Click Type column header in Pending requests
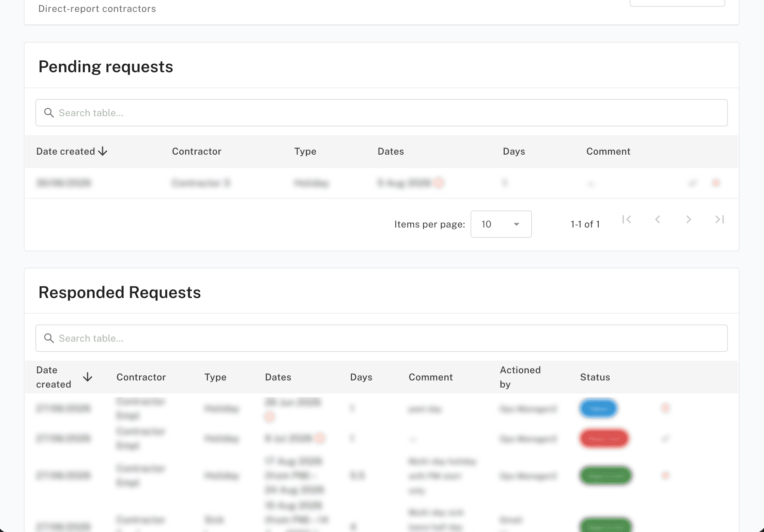764x532 pixels. tap(305, 151)
